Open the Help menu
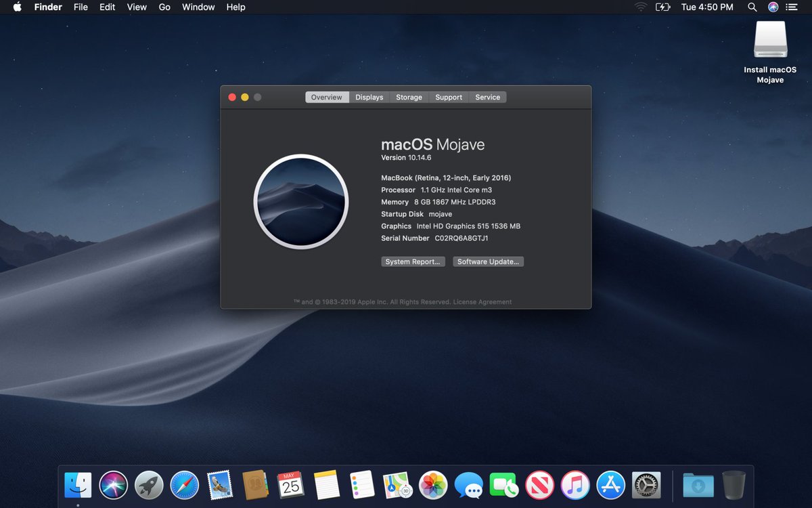Screen dimensions: 812x508 [235, 7]
